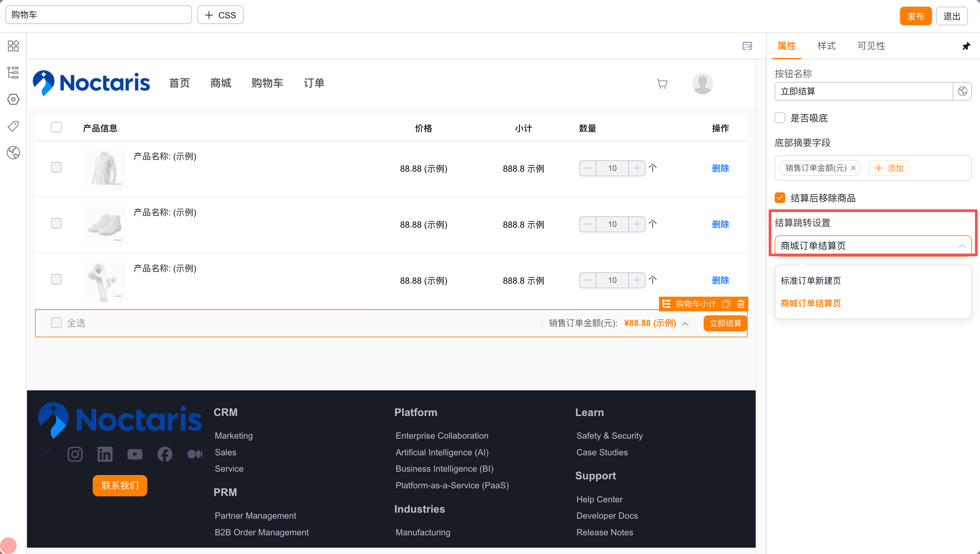Delete the first product via 删除 link
Image resolution: width=980 pixels, height=554 pixels.
(x=720, y=168)
